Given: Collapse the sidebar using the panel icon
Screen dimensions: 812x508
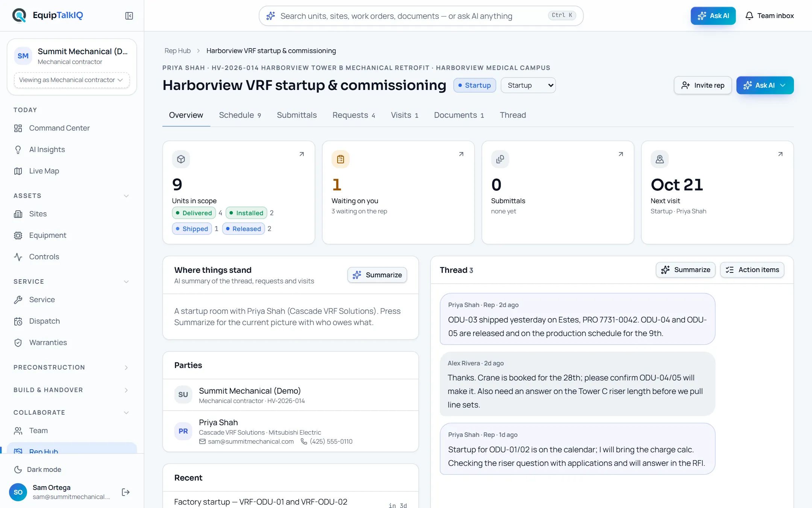Looking at the screenshot, I should [x=129, y=16].
